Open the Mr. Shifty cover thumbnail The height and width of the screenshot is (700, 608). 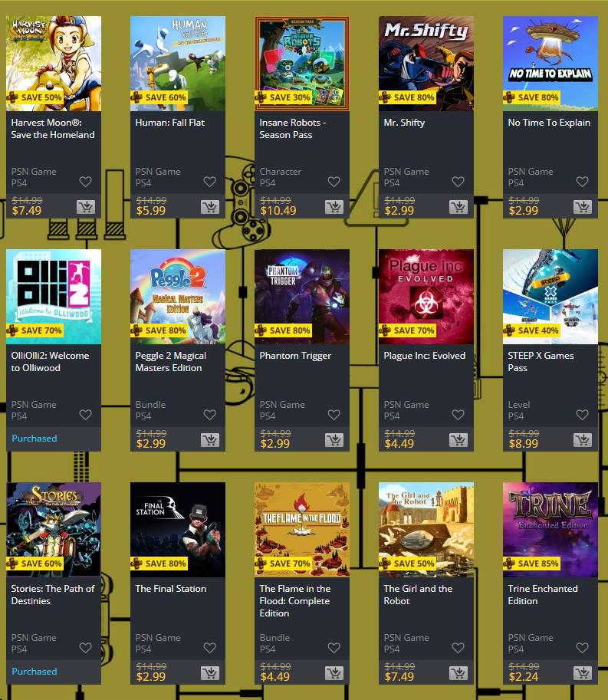(x=426, y=64)
